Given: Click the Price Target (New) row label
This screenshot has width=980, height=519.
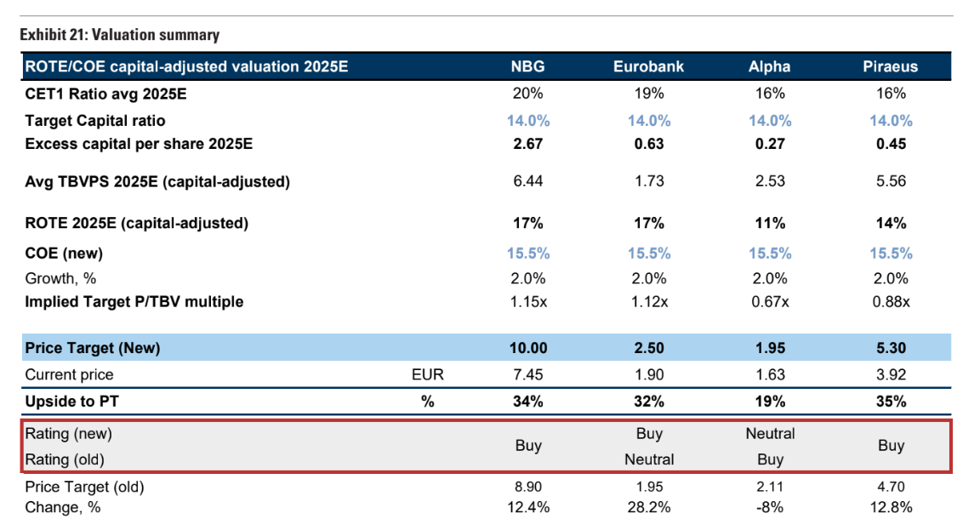Looking at the screenshot, I should 93,347.
